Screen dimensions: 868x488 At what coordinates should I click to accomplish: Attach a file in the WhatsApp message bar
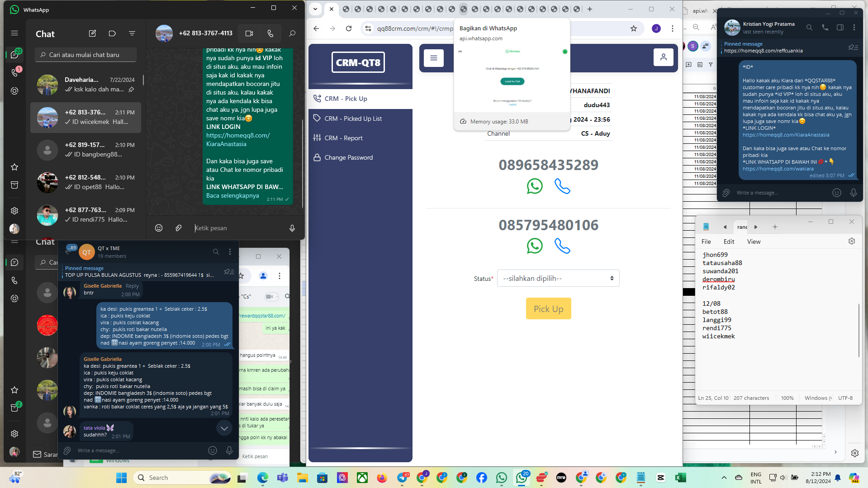pyautogui.click(x=179, y=228)
